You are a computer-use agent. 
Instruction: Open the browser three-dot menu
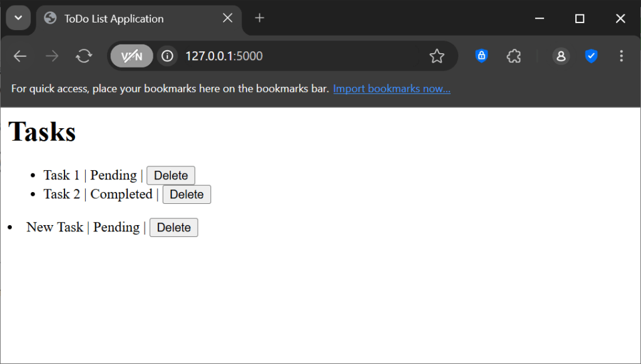(x=622, y=56)
